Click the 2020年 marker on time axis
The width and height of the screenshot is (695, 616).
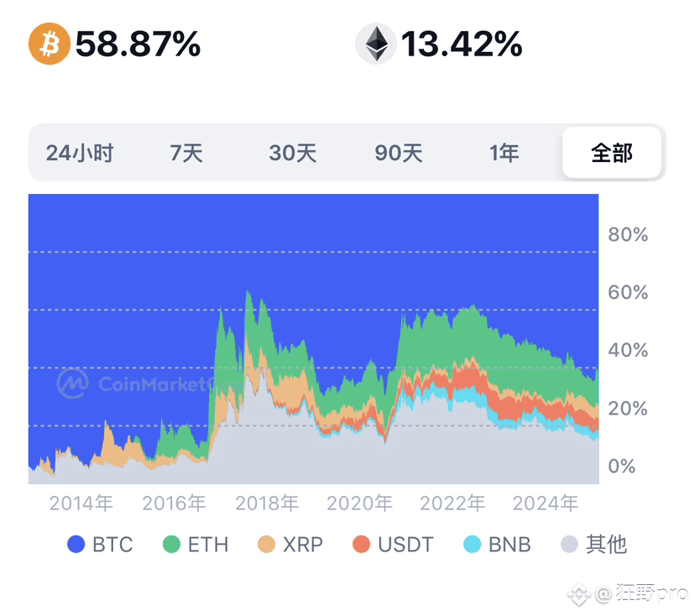click(x=359, y=504)
